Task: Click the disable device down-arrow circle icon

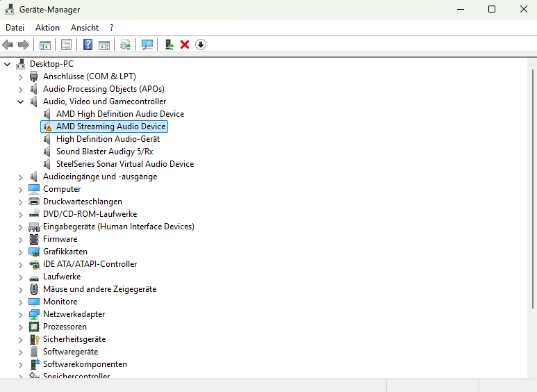Action: click(x=201, y=44)
